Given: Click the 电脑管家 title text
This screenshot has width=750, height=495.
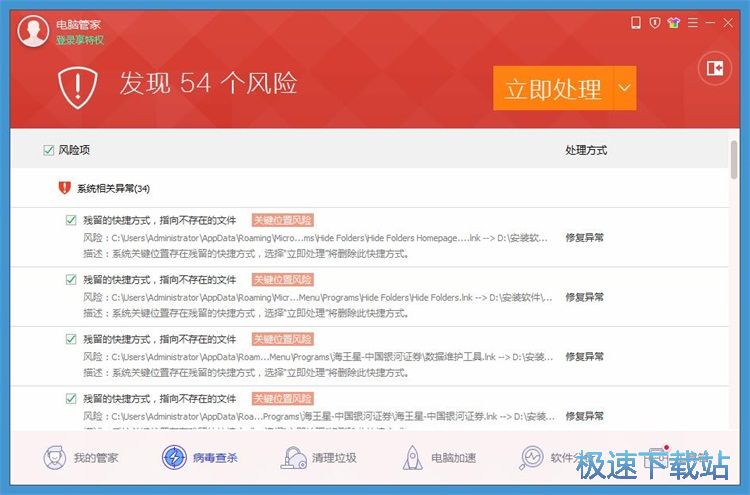Looking at the screenshot, I should tap(78, 24).
